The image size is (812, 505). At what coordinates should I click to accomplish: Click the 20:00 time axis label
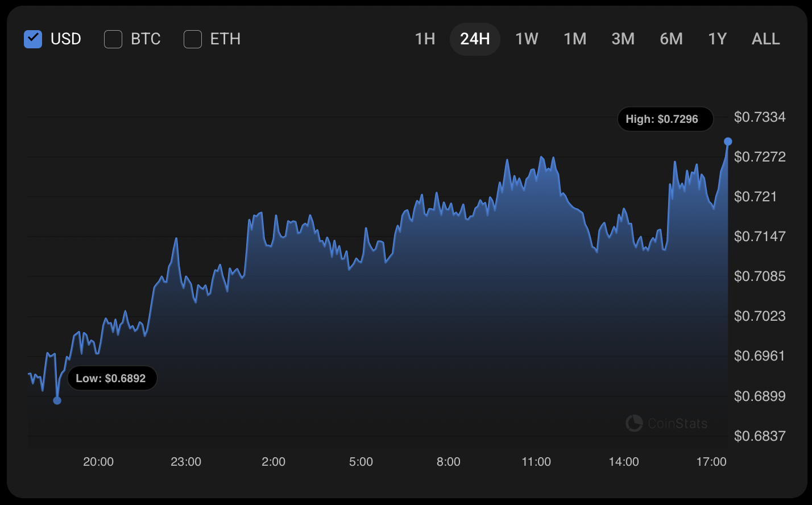[x=98, y=462]
